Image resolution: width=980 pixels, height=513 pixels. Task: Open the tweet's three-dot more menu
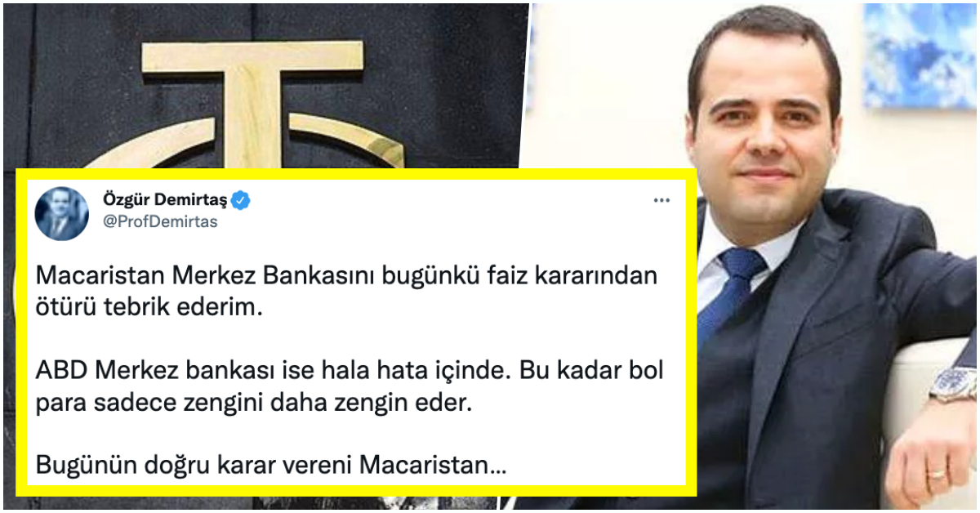click(x=661, y=200)
